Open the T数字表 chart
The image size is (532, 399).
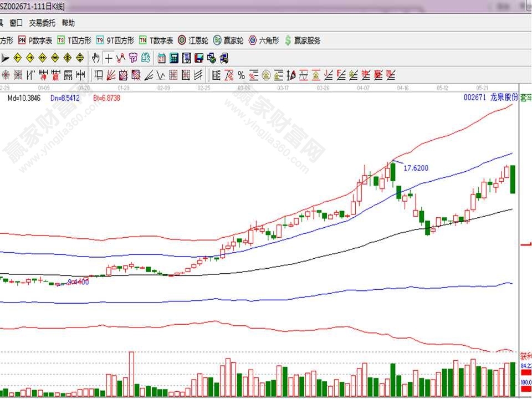156,40
